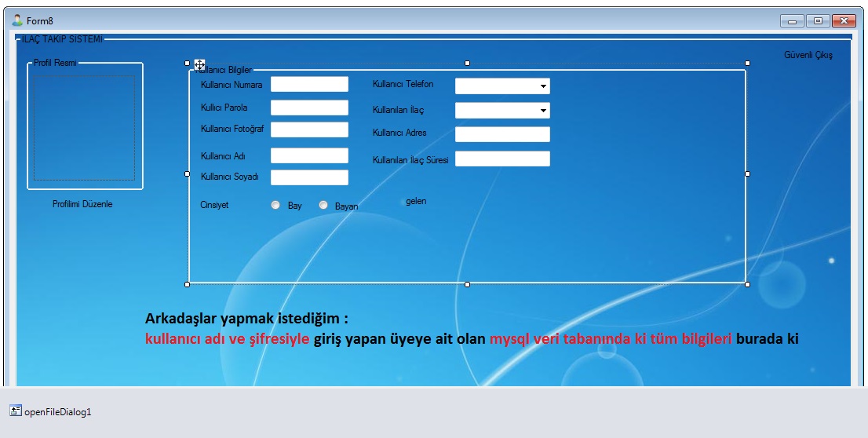This screenshot has width=868, height=438.
Task: Click the Profilimi Düzenle link
Action: 82,204
